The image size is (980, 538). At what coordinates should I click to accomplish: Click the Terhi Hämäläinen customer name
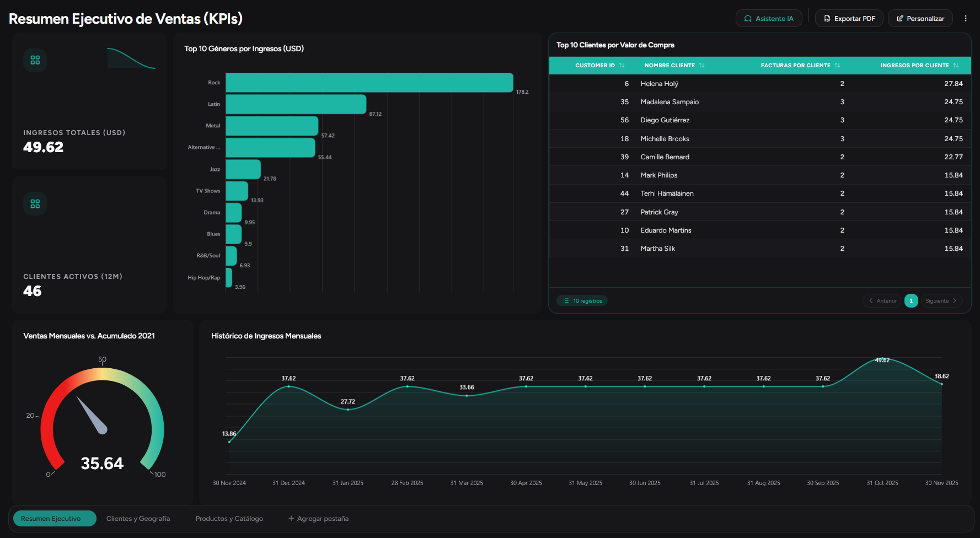coord(667,193)
